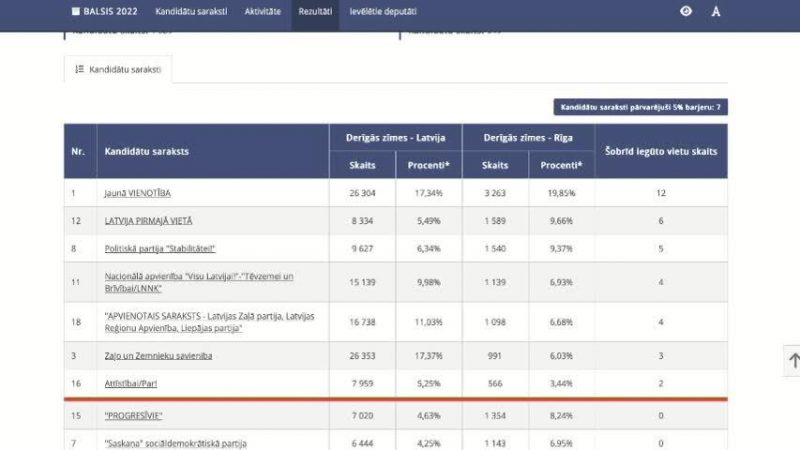Click the 5% barjeru count badge
The image size is (800, 450).
(640, 106)
